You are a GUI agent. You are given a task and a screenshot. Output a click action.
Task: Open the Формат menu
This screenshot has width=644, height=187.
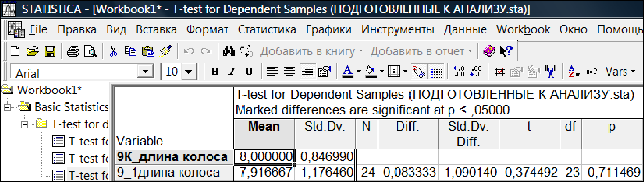[207, 29]
